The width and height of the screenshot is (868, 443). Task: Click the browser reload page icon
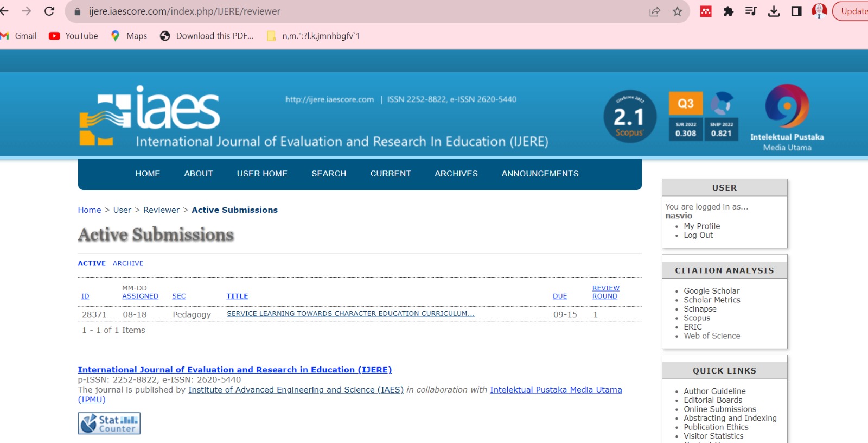[x=49, y=11]
